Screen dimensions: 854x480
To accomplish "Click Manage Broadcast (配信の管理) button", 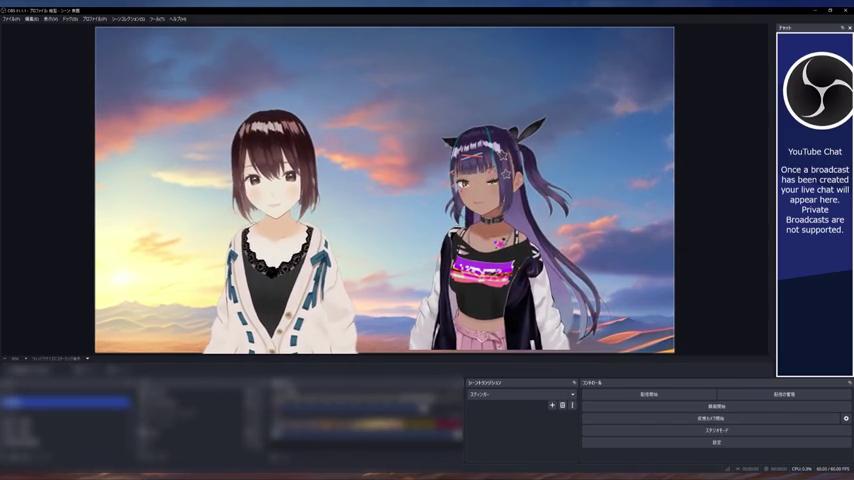I will tap(784, 394).
